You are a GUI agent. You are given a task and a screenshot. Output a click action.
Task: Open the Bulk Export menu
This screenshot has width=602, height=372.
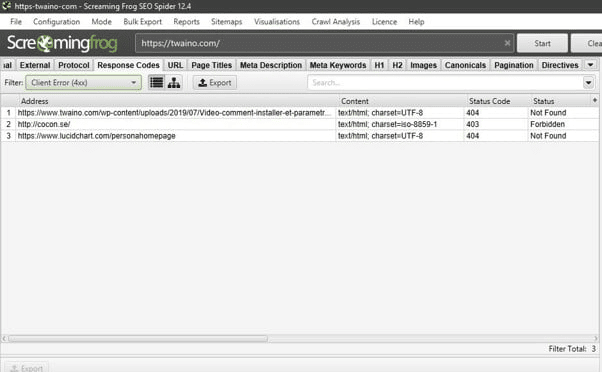142,22
